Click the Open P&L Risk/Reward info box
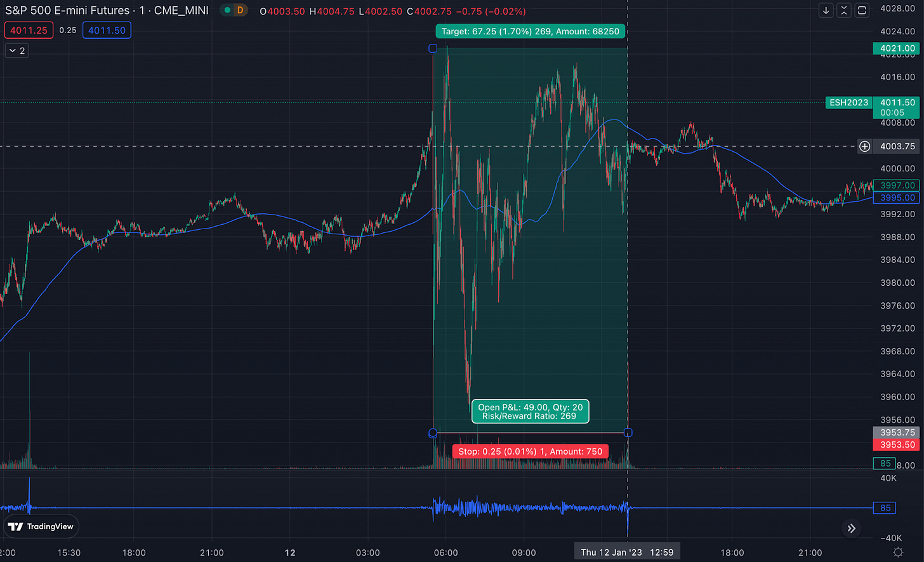The height and width of the screenshot is (562, 924). pos(531,411)
